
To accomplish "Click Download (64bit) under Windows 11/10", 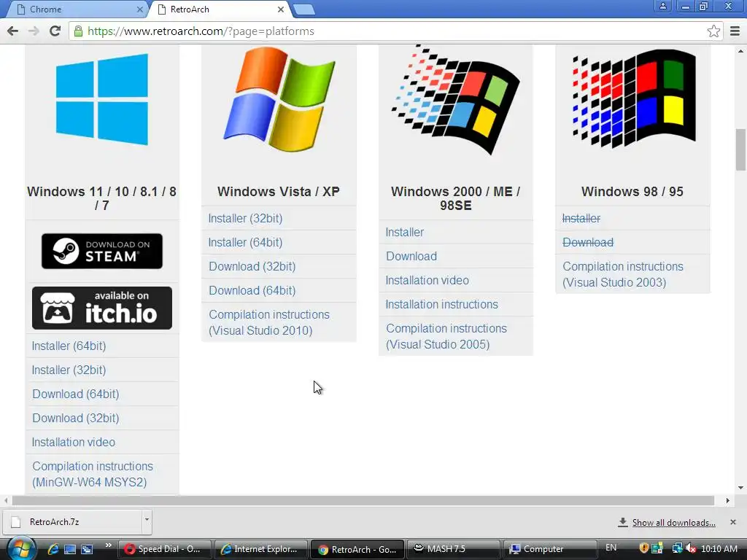I will (x=76, y=394).
